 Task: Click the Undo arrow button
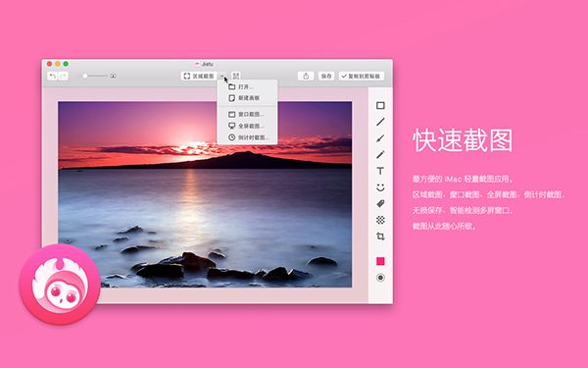click(x=53, y=77)
